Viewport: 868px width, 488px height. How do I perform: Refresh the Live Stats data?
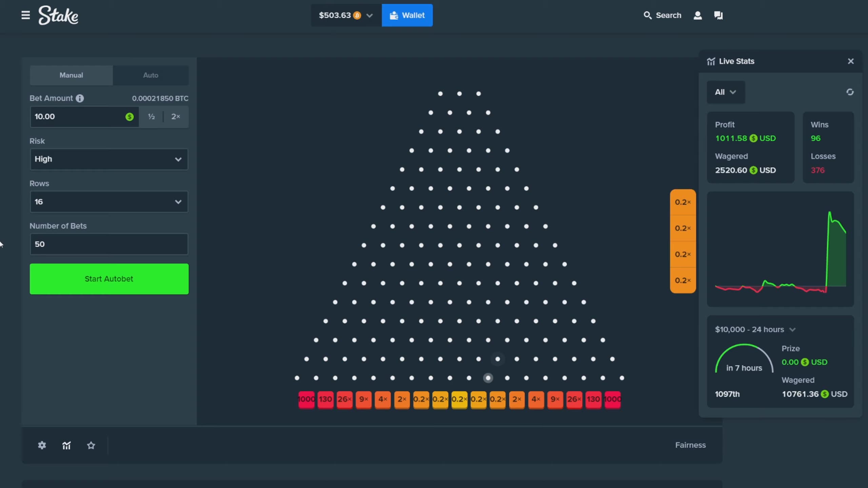[850, 92]
